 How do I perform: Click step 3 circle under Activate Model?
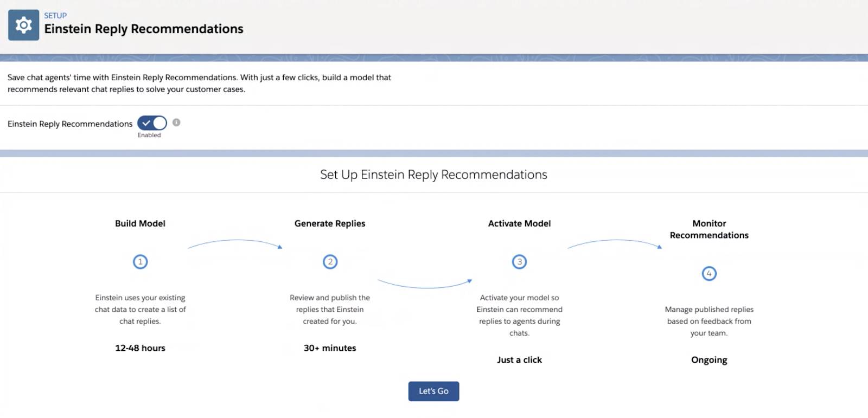click(519, 262)
